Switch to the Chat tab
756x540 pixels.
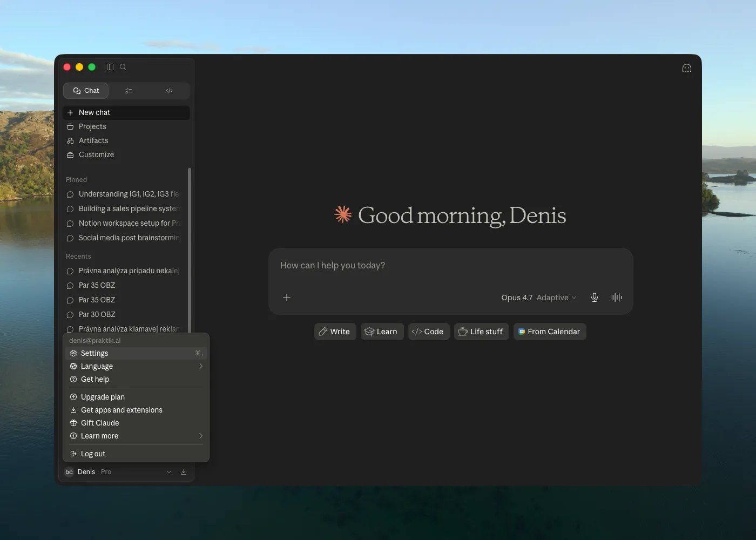click(86, 91)
